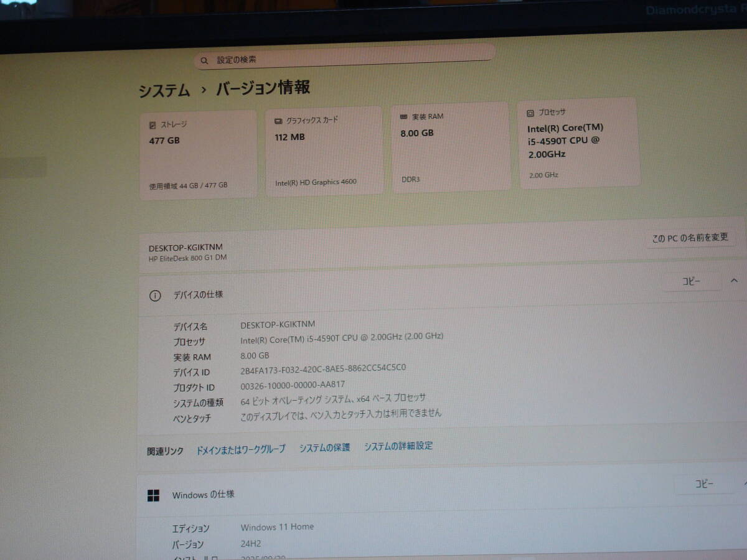Open the 477 GB storage card
This screenshot has width=747, height=560.
tap(198, 154)
